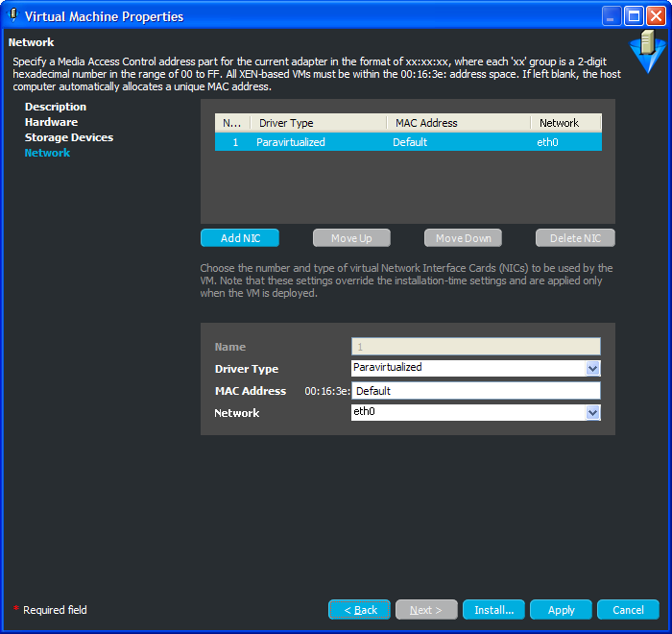This screenshot has height=634, width=672.
Task: Close the Virtual Machine Properties window
Action: (x=656, y=16)
